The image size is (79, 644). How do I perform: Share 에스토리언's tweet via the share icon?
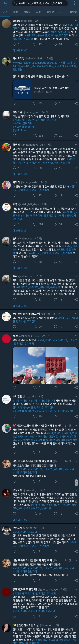coord(76,103)
